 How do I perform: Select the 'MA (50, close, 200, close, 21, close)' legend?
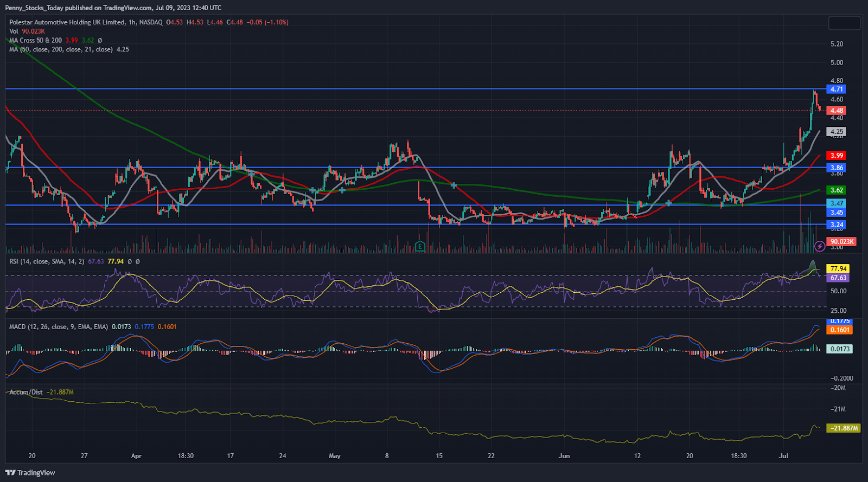(x=61, y=49)
